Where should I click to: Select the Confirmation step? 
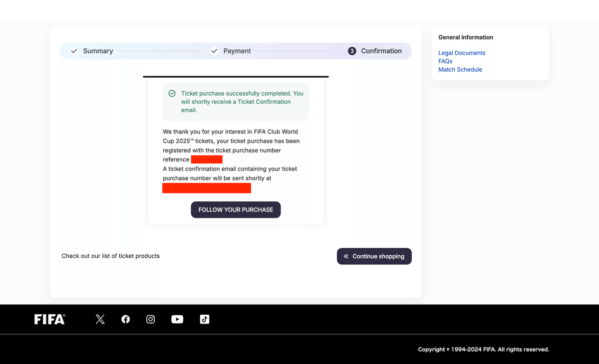[x=381, y=51]
